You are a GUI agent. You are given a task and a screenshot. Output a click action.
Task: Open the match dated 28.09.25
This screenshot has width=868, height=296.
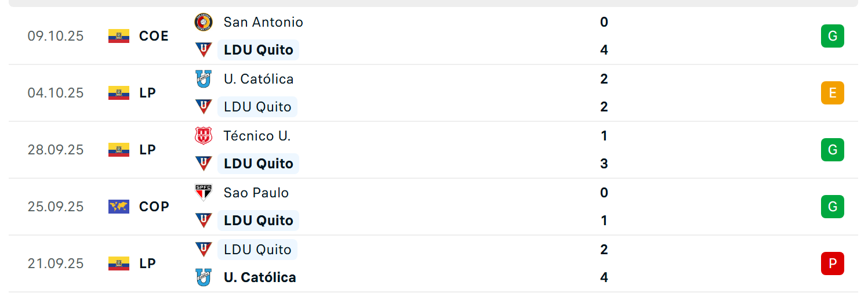(433, 150)
